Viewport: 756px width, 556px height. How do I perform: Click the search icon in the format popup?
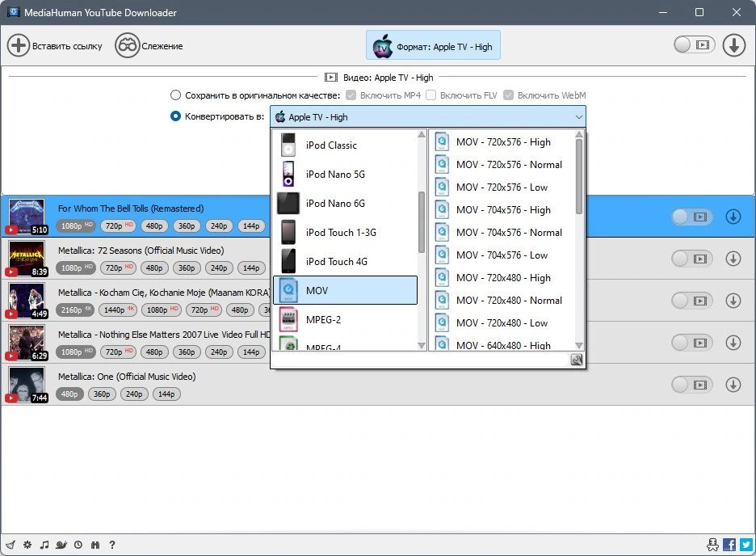[x=576, y=360]
